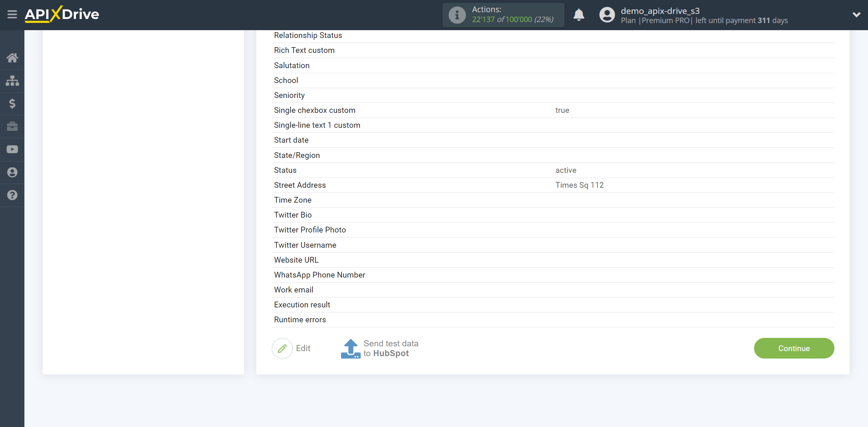
Task: Select the Time Zone row
Action: [553, 200]
